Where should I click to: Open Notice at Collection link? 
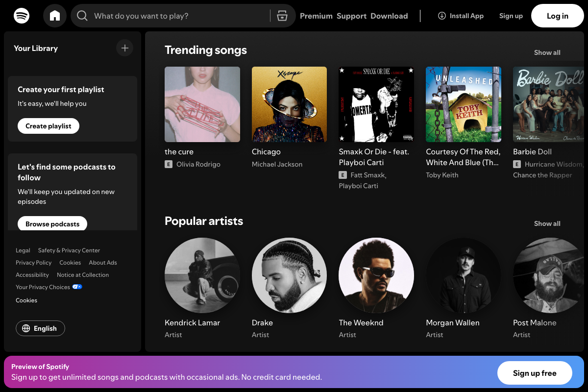click(x=83, y=275)
